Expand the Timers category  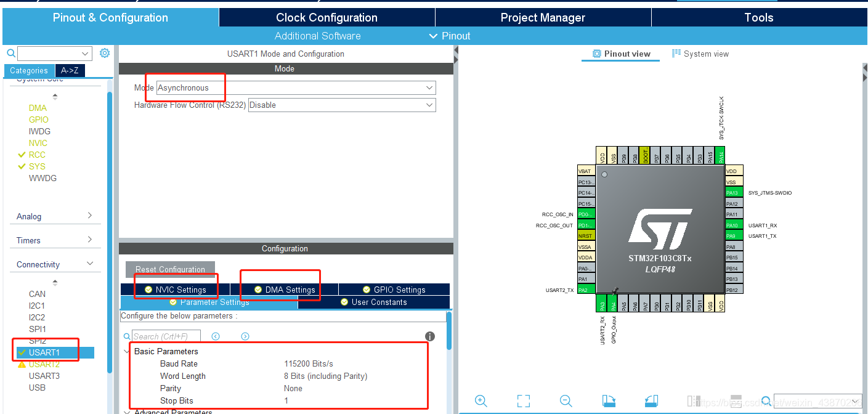[x=54, y=240]
